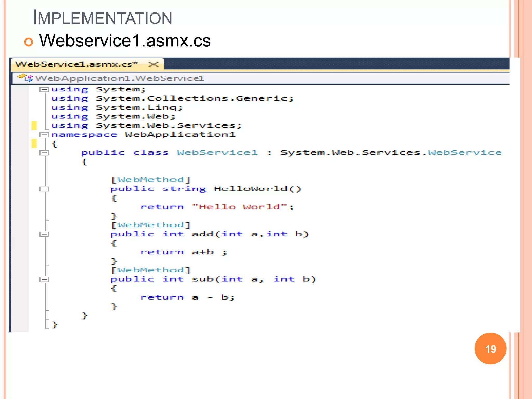Click the 'using System.Linq;' line
532x399 pixels.
pyautogui.click(x=117, y=108)
